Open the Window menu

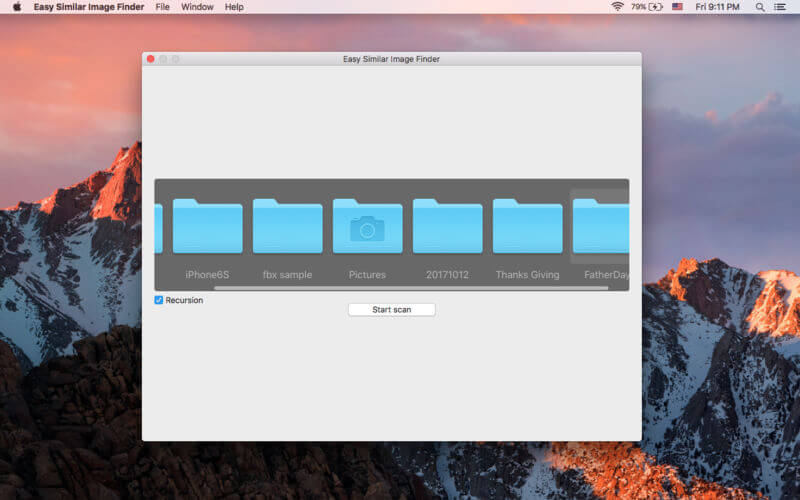click(197, 7)
